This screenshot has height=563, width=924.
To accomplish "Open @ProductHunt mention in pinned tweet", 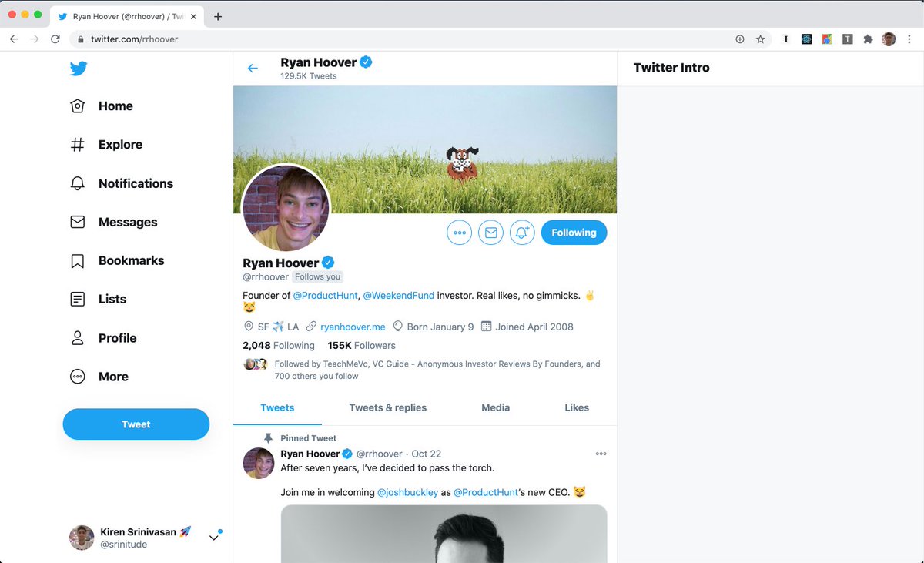I will point(486,492).
